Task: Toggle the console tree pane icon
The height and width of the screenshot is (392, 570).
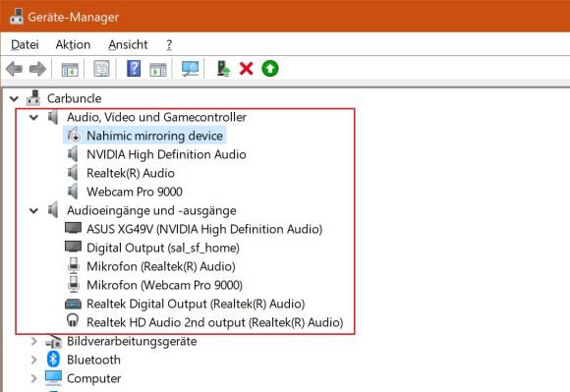Action: tap(70, 69)
